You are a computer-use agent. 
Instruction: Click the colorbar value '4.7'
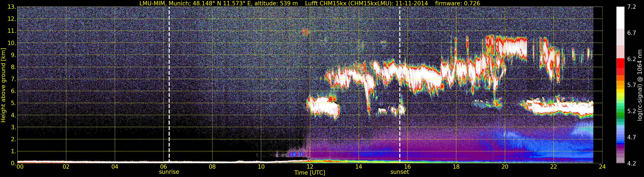coord(632,137)
